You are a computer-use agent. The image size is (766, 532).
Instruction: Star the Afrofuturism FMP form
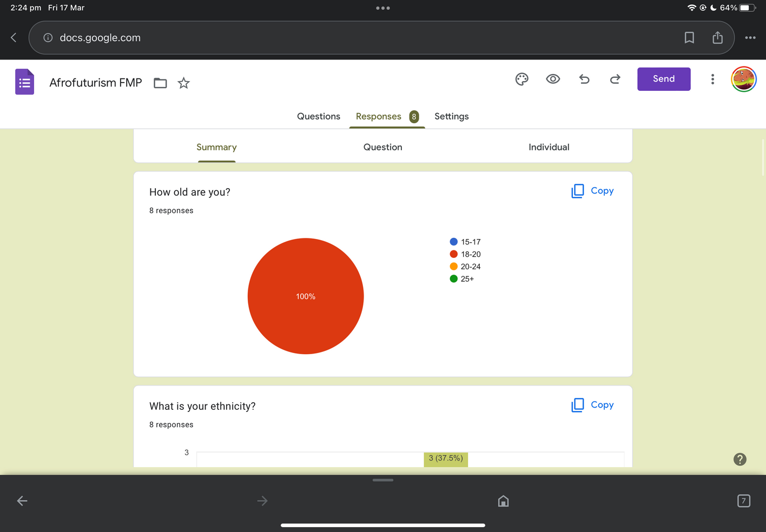click(x=184, y=83)
